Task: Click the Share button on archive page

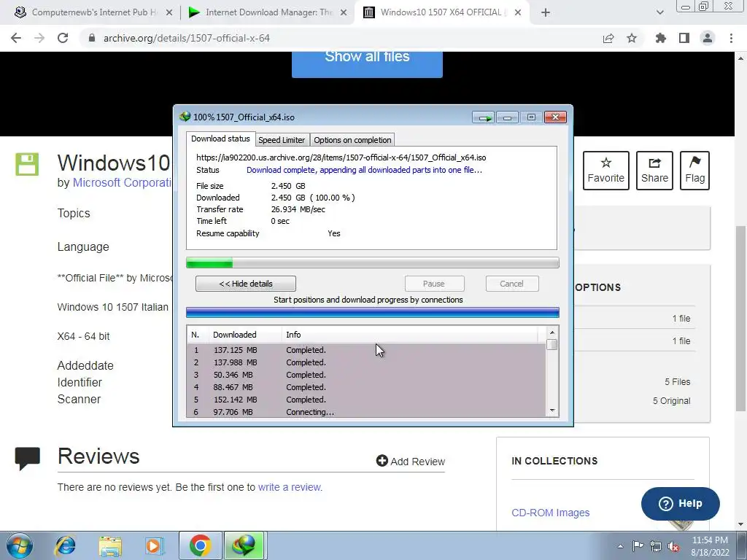Action: (654, 171)
